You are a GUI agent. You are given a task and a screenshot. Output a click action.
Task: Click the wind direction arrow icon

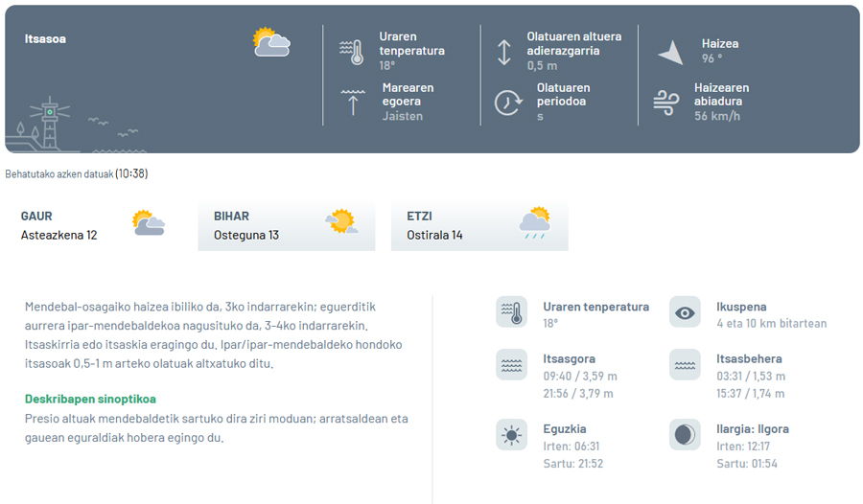(671, 52)
